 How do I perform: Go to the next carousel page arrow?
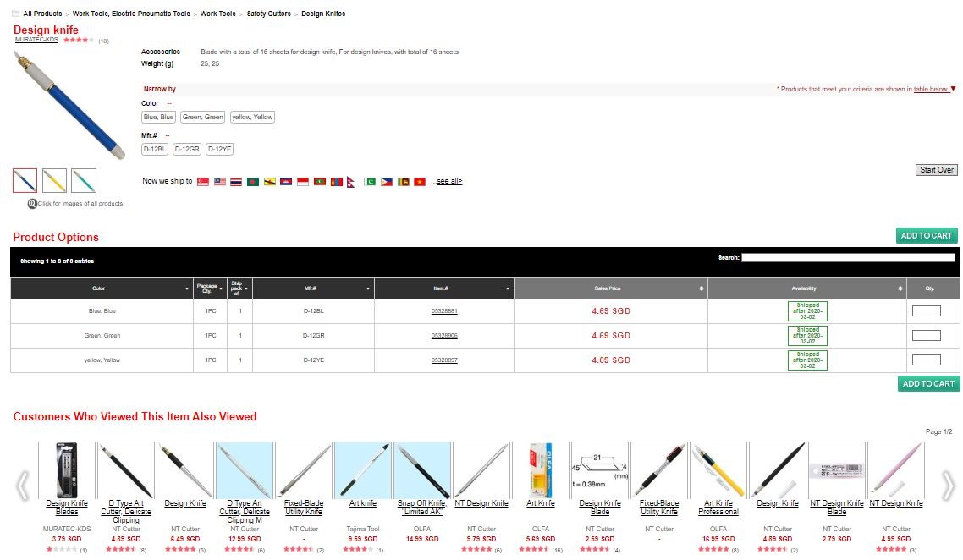pos(947,485)
